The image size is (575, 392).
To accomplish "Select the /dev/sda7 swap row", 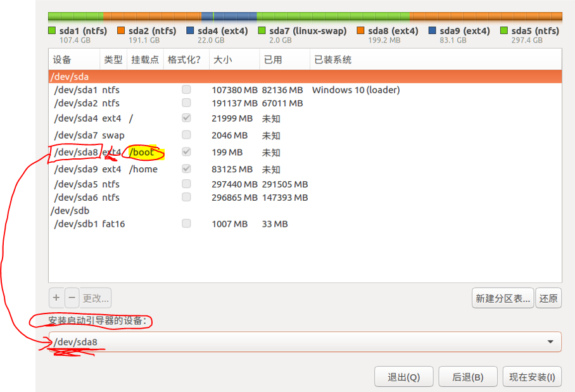I will tap(305, 136).
